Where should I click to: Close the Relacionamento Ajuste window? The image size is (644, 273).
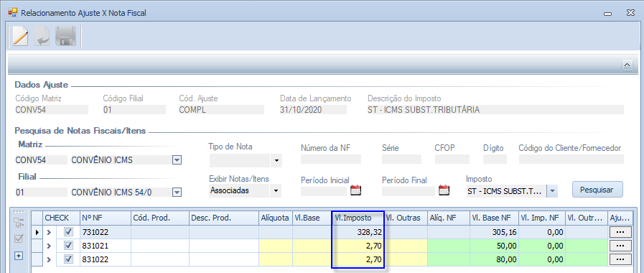click(630, 13)
